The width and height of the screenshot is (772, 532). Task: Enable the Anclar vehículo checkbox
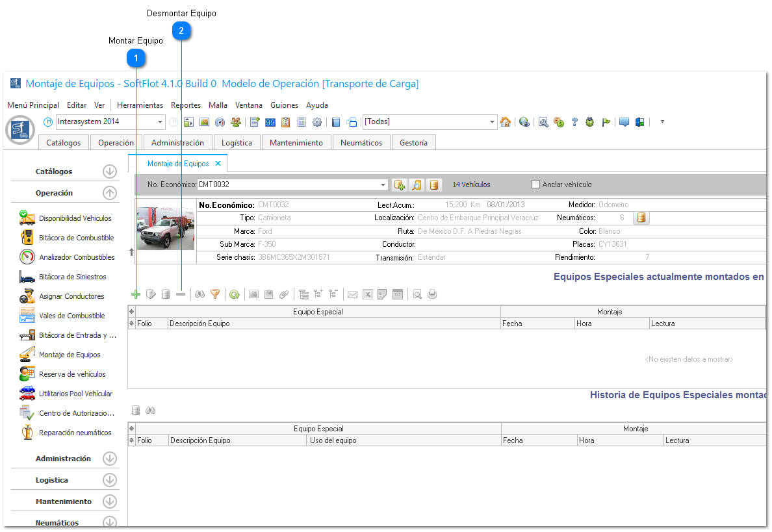pos(536,184)
